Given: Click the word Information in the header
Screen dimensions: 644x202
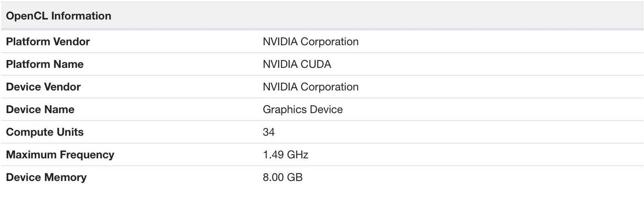Looking at the screenshot, I should pyautogui.click(x=81, y=16).
